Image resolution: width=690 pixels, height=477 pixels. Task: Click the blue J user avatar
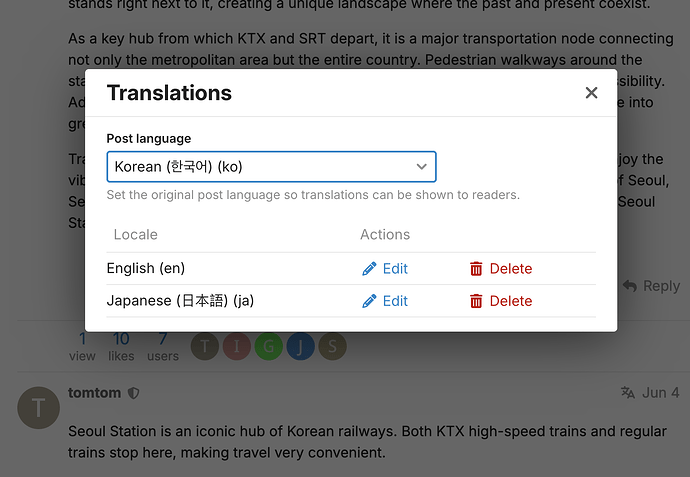(x=301, y=346)
